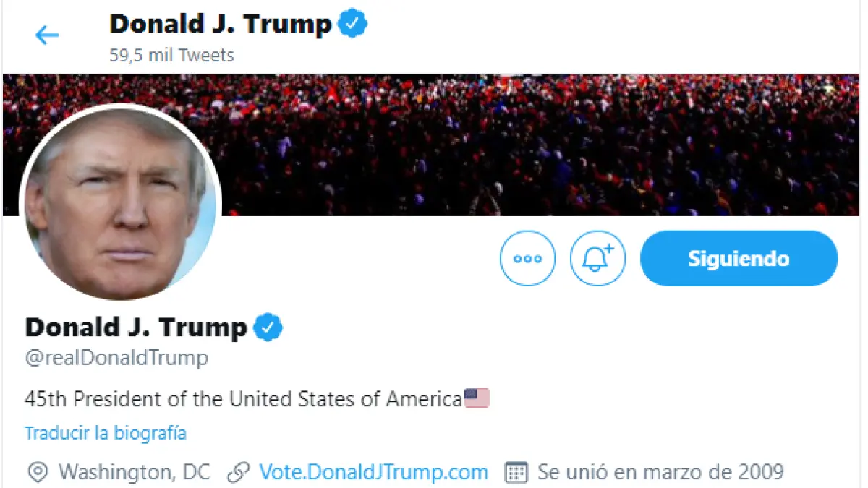This screenshot has height=488, width=868.
Task: Click the Washington, DC location text
Action: (x=135, y=473)
